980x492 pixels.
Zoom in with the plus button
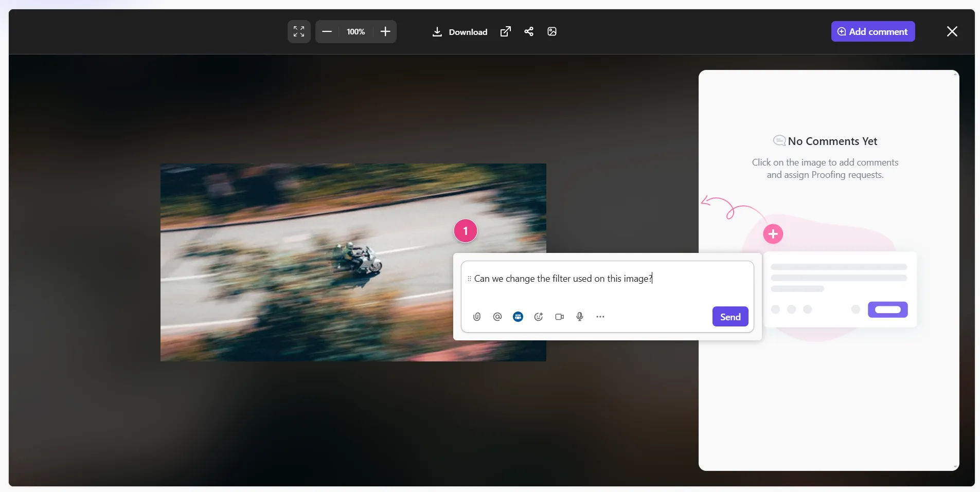[x=385, y=31]
